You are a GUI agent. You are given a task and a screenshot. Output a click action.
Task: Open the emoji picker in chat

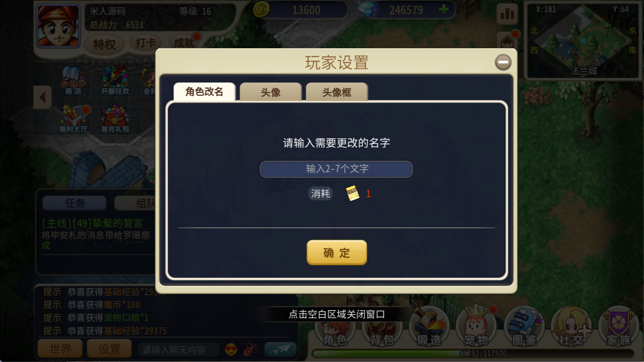(231, 350)
